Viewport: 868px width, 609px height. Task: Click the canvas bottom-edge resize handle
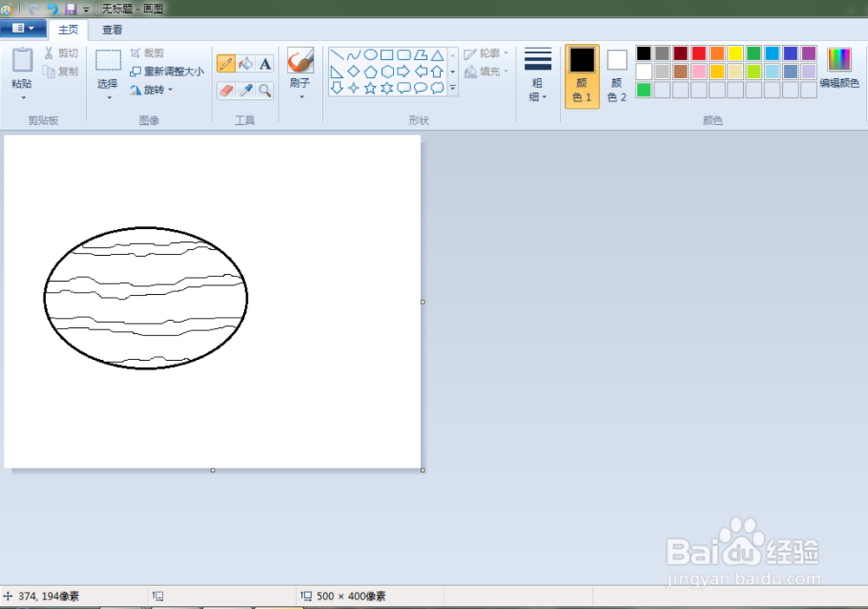[x=213, y=470]
